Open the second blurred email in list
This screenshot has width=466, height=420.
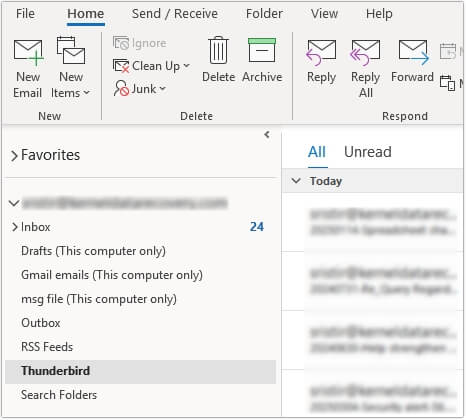373,281
